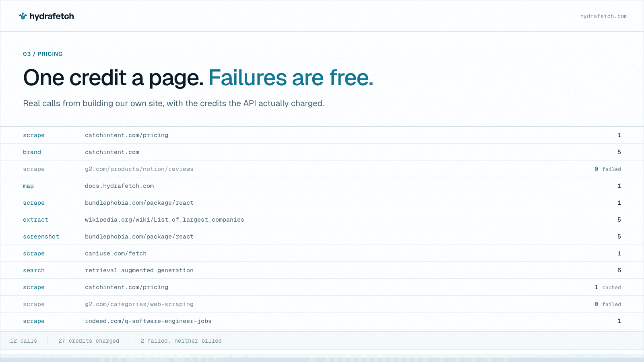Click docs.hydrafetch.com URL
Image resolution: width=644 pixels, height=362 pixels.
pyautogui.click(x=119, y=186)
